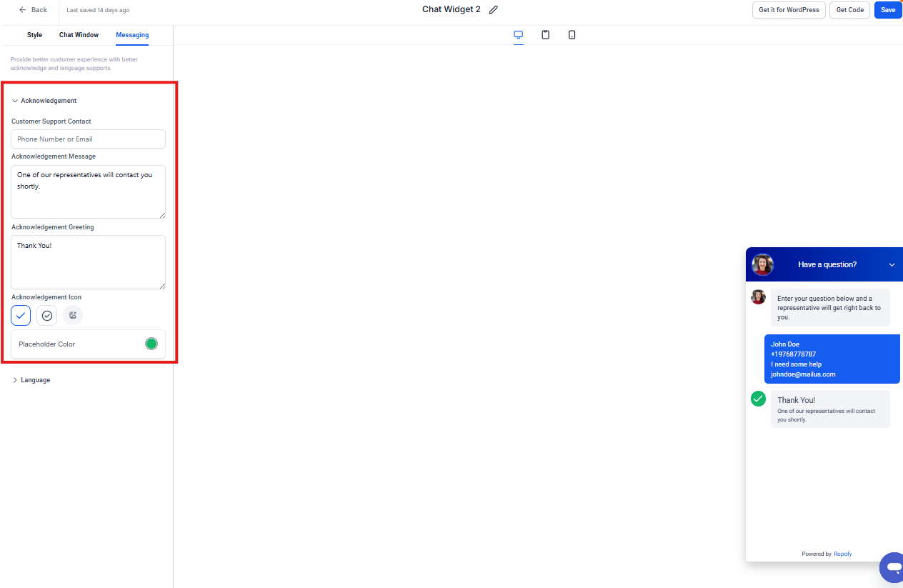
Task: Minimize chat widget using header chevron
Action: [892, 265]
